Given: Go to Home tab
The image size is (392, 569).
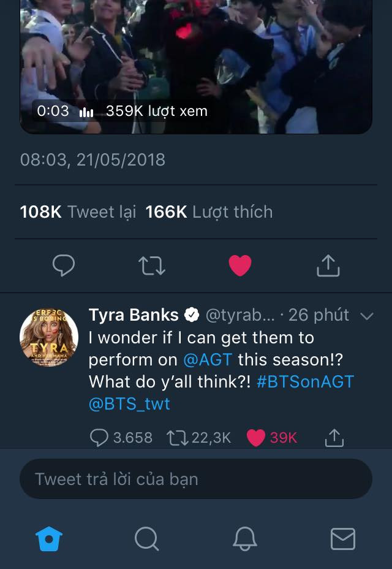Looking at the screenshot, I should [49, 539].
